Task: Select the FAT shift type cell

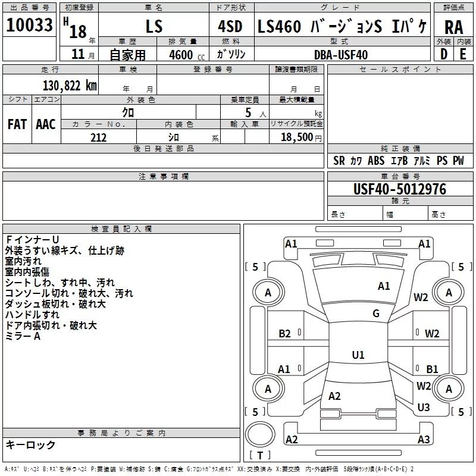Action: [17, 124]
